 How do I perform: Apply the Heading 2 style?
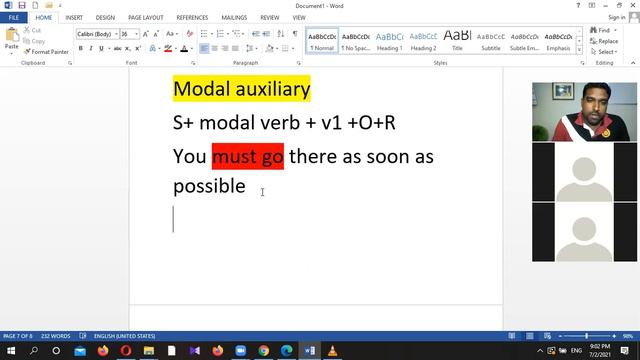pyautogui.click(x=423, y=41)
